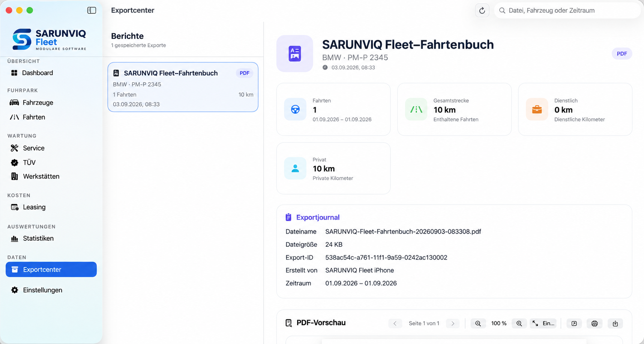The image size is (644, 344).
Task: Zoom in the PDF preview
Action: tap(519, 323)
